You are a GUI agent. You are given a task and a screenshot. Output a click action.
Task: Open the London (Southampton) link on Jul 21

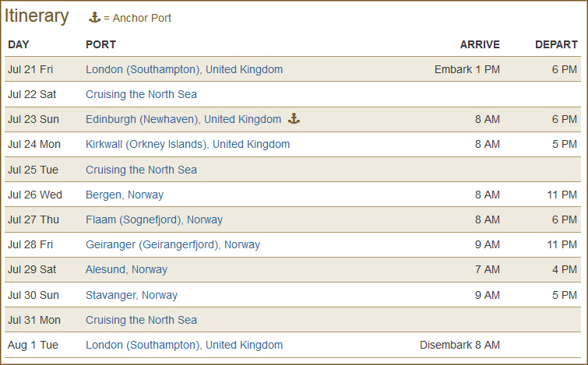184,70
